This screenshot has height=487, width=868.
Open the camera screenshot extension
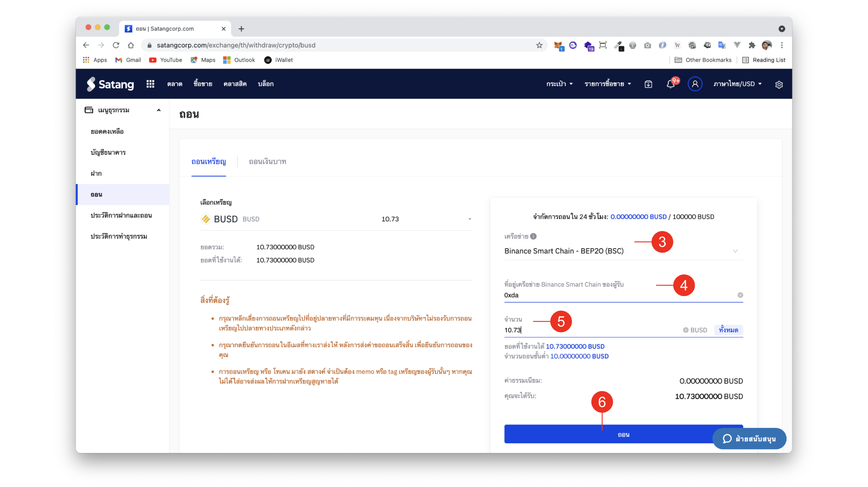click(x=647, y=45)
